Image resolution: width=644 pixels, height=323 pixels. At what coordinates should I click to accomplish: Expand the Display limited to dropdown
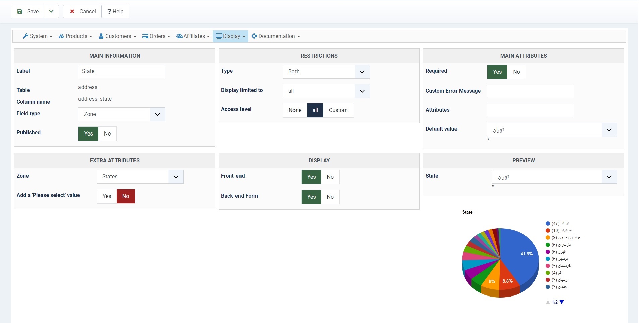coord(326,91)
